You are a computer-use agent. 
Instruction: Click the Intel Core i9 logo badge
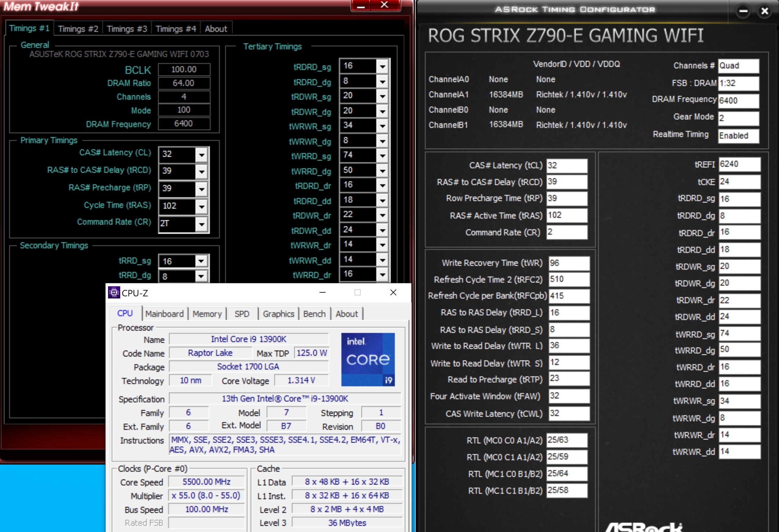pyautogui.click(x=368, y=359)
